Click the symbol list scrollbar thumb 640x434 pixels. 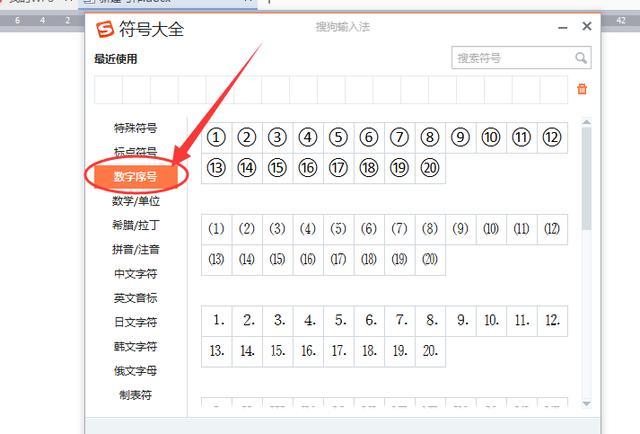click(x=586, y=179)
